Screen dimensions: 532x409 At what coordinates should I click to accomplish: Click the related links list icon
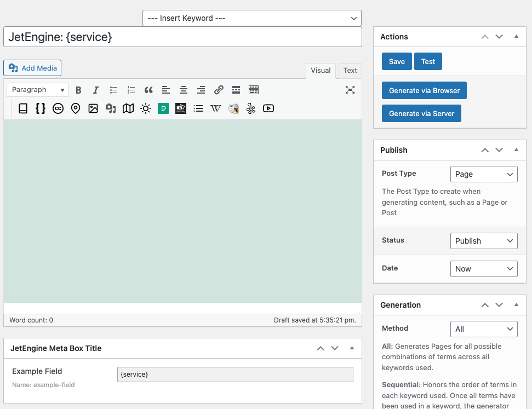click(198, 108)
